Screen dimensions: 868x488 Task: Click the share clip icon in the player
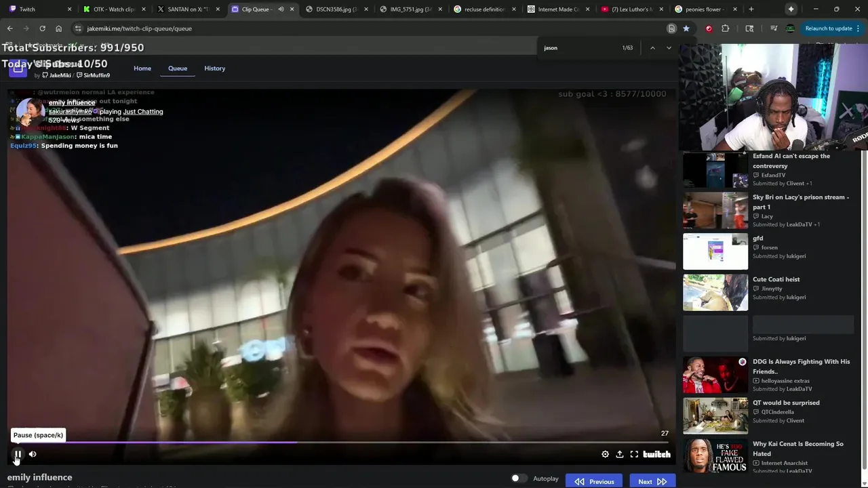(619, 454)
